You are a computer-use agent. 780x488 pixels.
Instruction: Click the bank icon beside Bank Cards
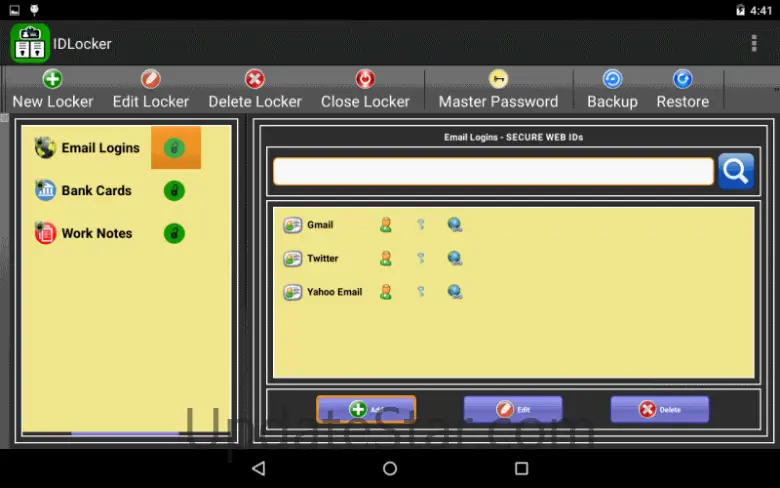pos(45,191)
